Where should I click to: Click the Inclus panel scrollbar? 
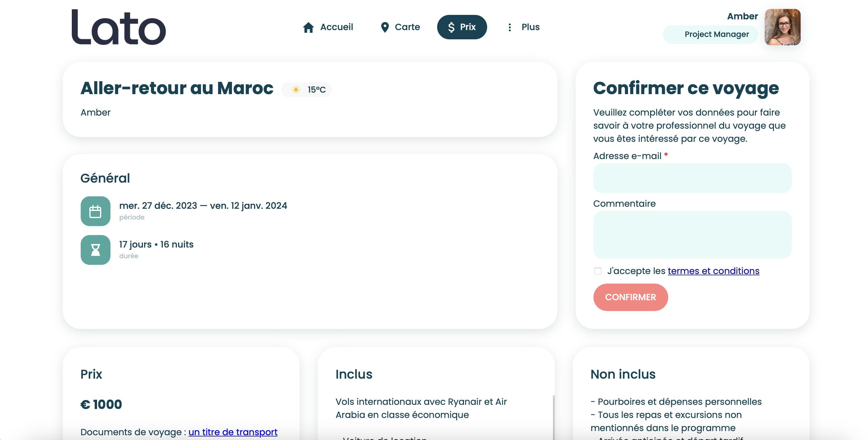554,417
